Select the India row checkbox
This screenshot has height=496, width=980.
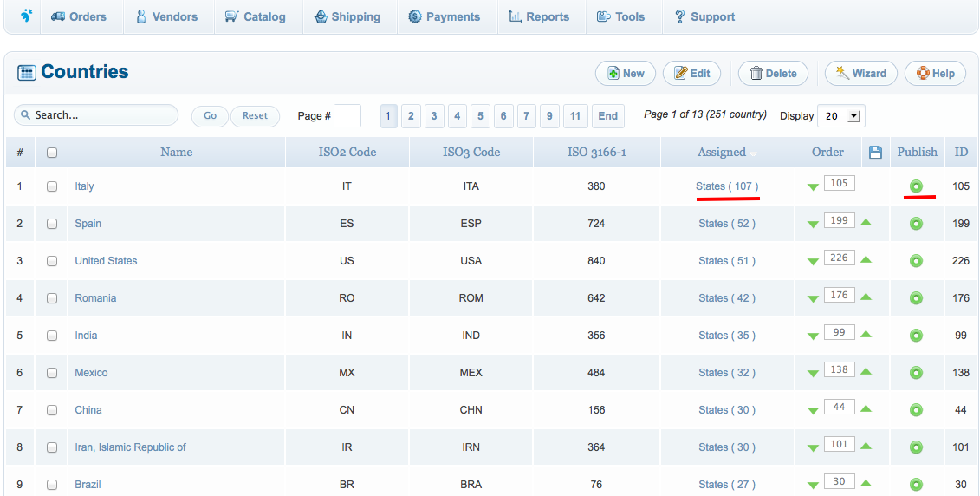(52, 336)
